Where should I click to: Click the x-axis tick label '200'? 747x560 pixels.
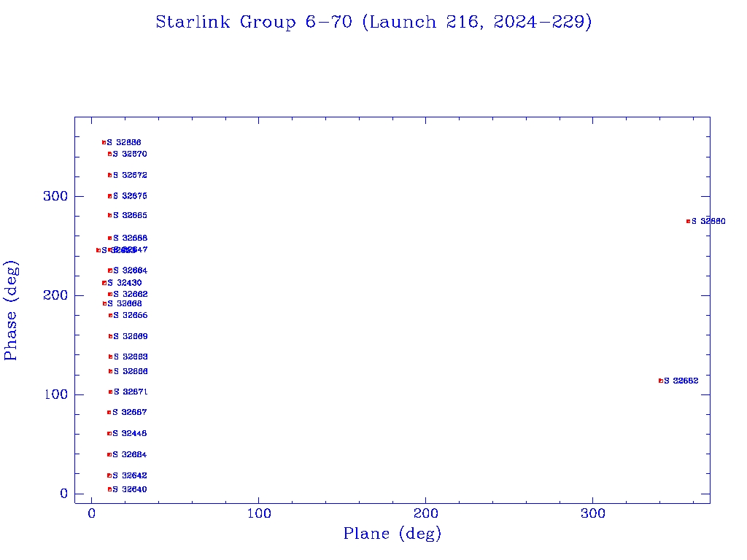(x=425, y=513)
